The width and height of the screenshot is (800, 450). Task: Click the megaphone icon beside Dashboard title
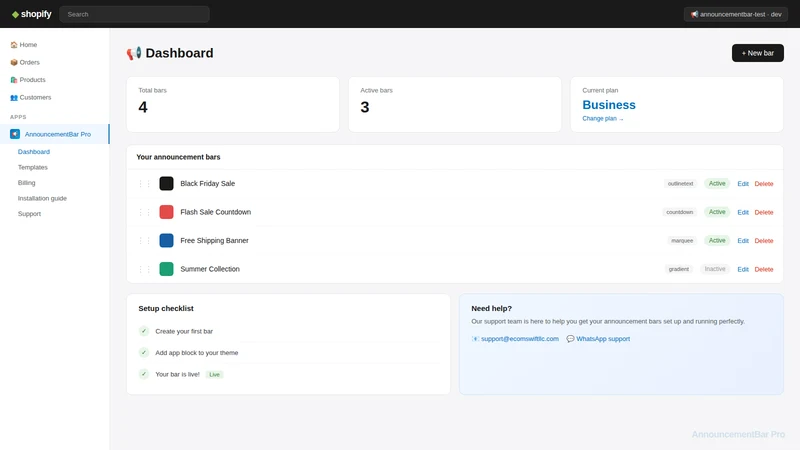(134, 53)
